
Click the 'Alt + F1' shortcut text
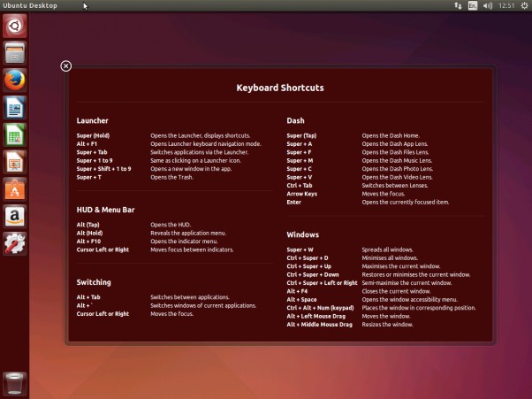tap(87, 144)
